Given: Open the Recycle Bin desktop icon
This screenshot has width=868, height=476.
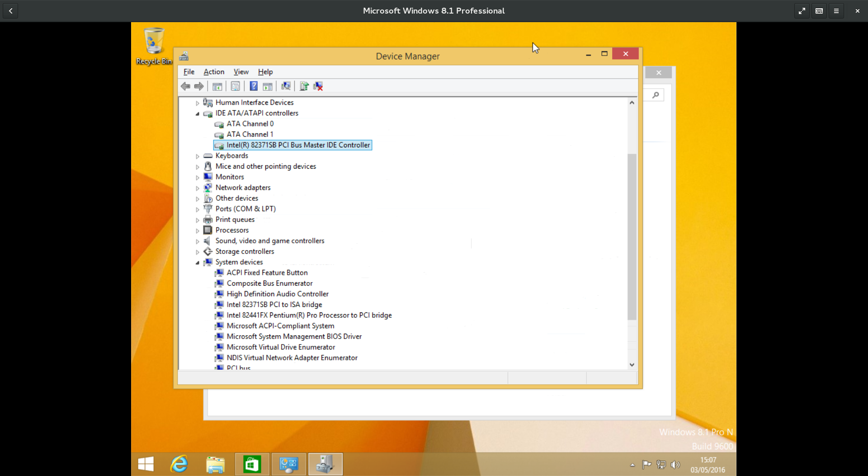Looking at the screenshot, I should coord(154,46).
